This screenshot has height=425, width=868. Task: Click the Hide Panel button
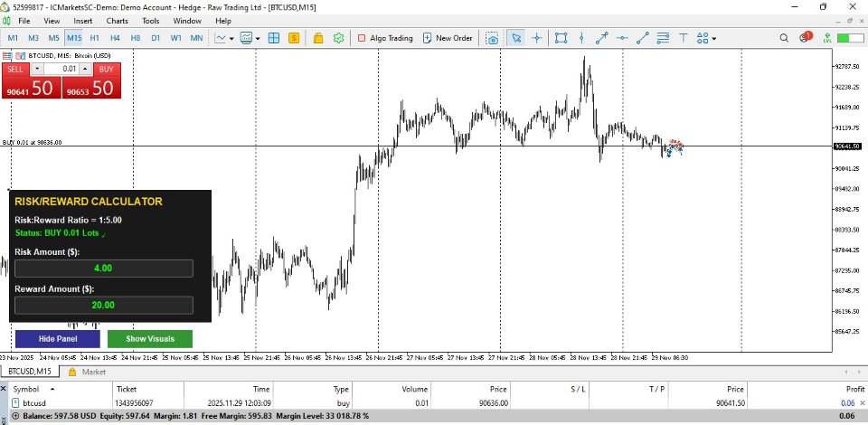coord(58,339)
